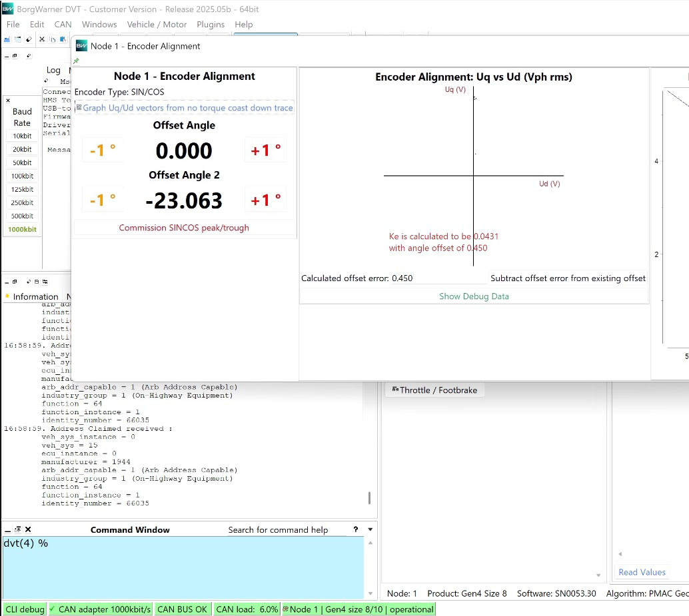Image resolution: width=689 pixels, height=616 pixels.
Task: Click the question mark help icon in Command Window
Action: (356, 529)
